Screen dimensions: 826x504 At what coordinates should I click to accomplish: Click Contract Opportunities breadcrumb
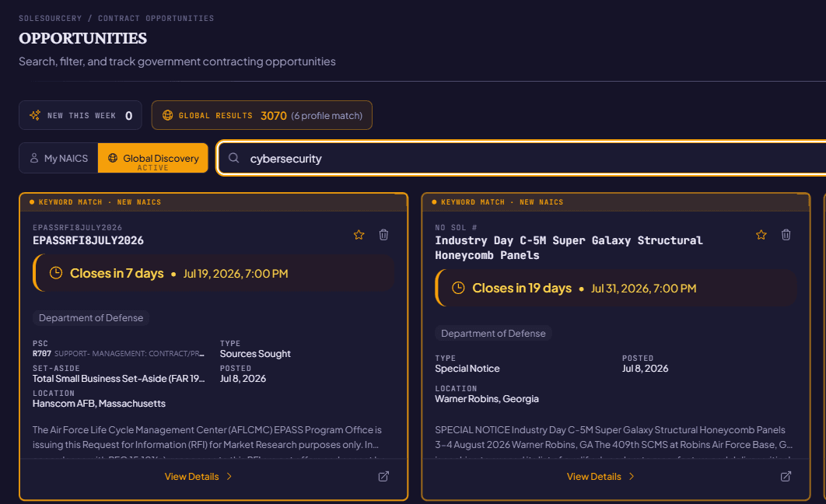(156, 19)
